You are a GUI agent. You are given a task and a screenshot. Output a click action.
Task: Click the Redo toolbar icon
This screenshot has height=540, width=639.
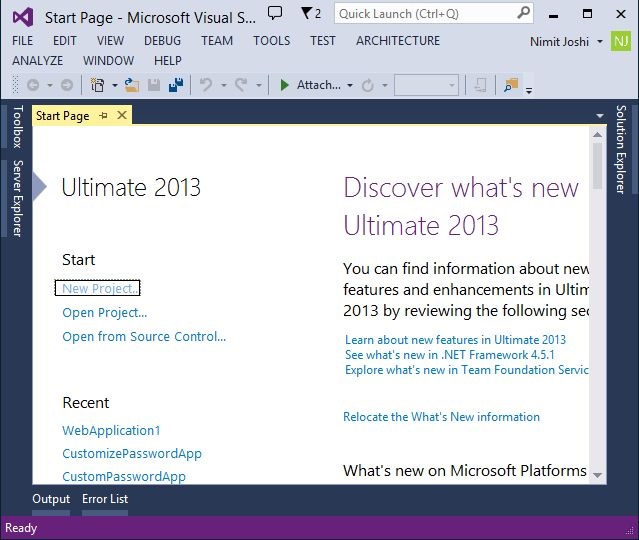click(x=241, y=85)
